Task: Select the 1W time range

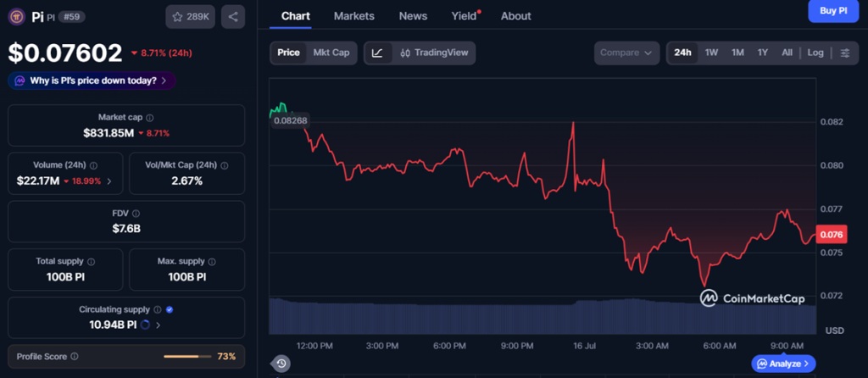Action: (x=711, y=53)
